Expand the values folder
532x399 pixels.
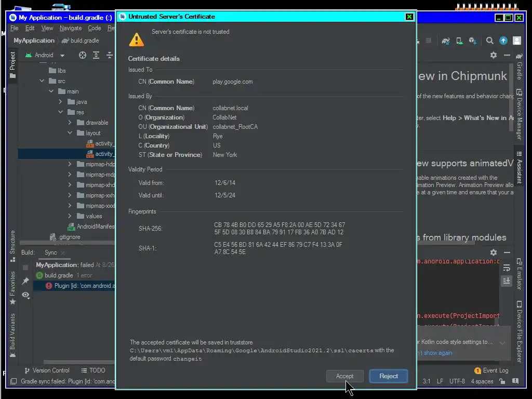(70, 216)
